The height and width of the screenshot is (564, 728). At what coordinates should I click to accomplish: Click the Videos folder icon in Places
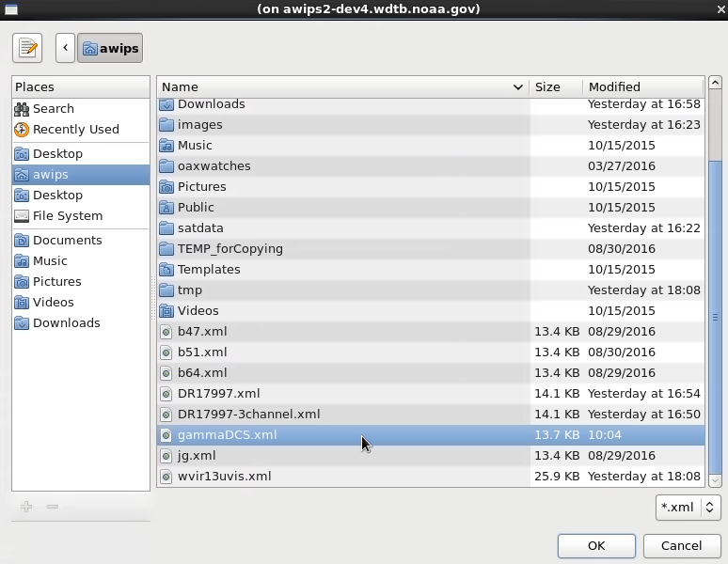pos(22,303)
